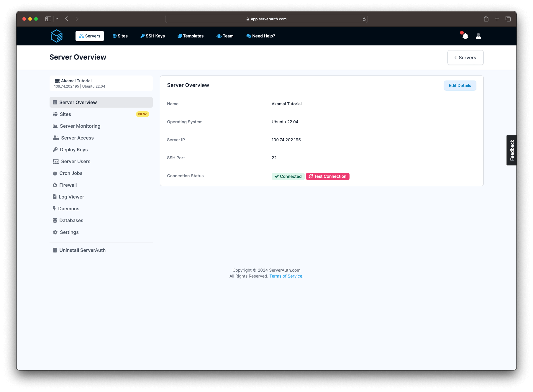Click the Name value Akamai Tutorial
Screen dimensions: 533x392
click(286, 104)
